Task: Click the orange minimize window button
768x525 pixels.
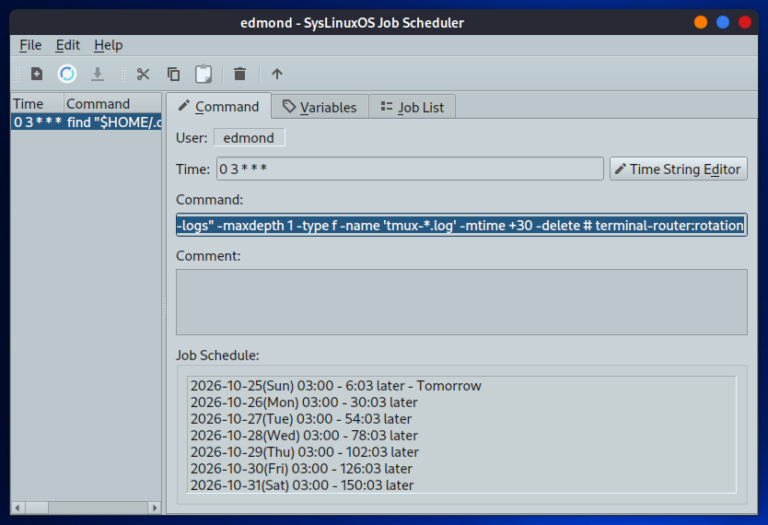Action: (701, 23)
